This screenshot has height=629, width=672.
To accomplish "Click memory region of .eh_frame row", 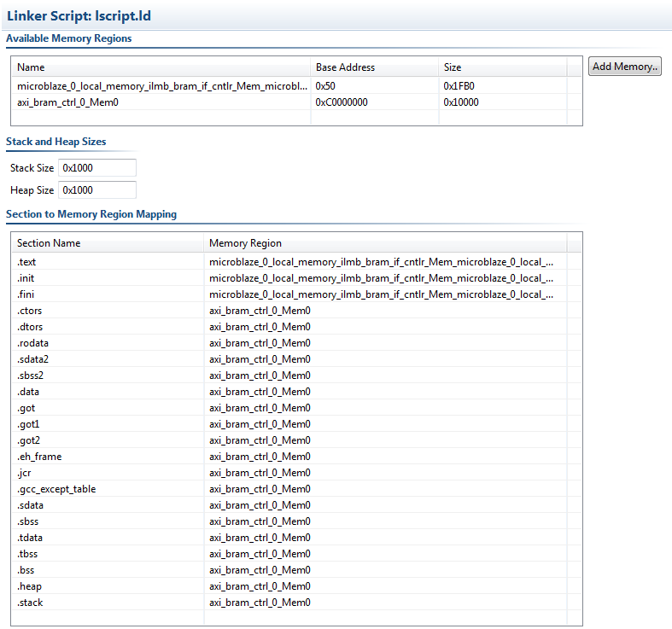I will tap(260, 457).
